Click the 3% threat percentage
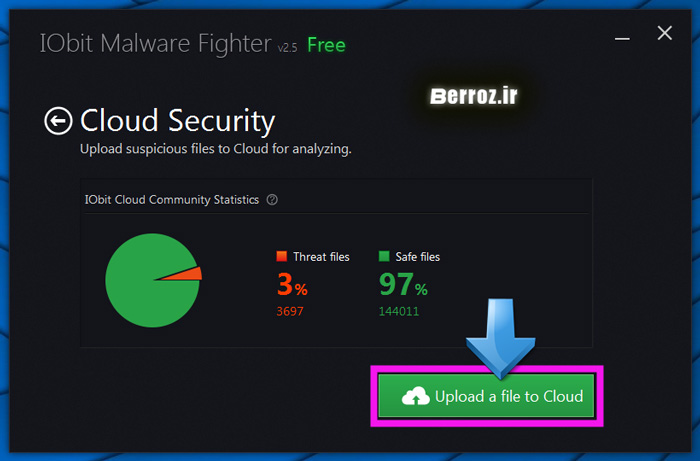This screenshot has height=461, width=700. point(291,286)
